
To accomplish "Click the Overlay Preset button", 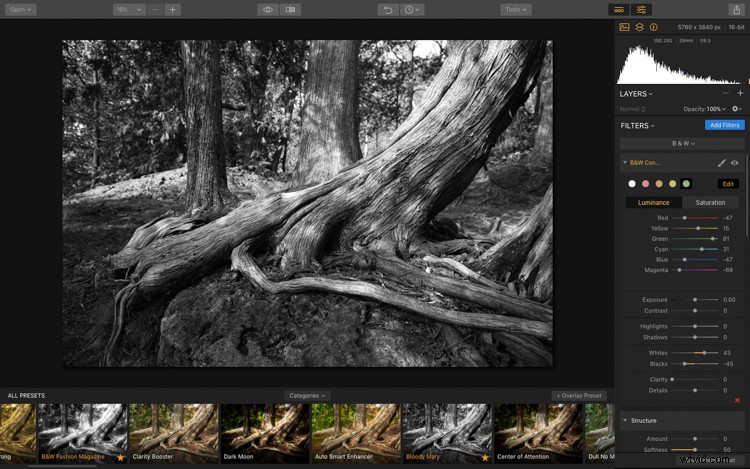I will 579,396.
